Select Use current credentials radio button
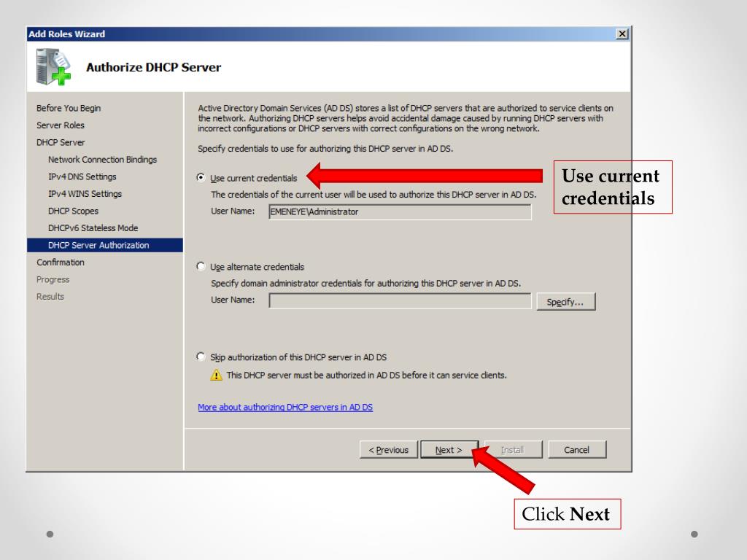747x560 pixels. 201,177
